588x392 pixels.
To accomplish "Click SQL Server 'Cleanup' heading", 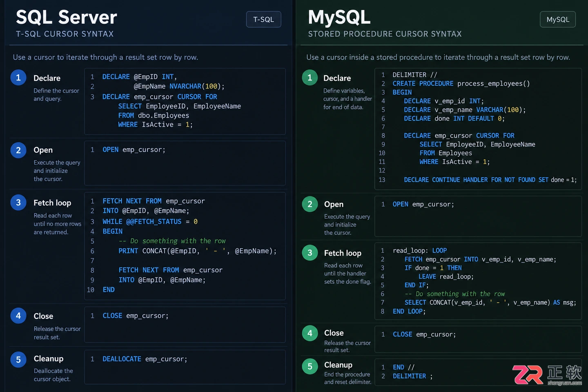I will [x=49, y=359].
